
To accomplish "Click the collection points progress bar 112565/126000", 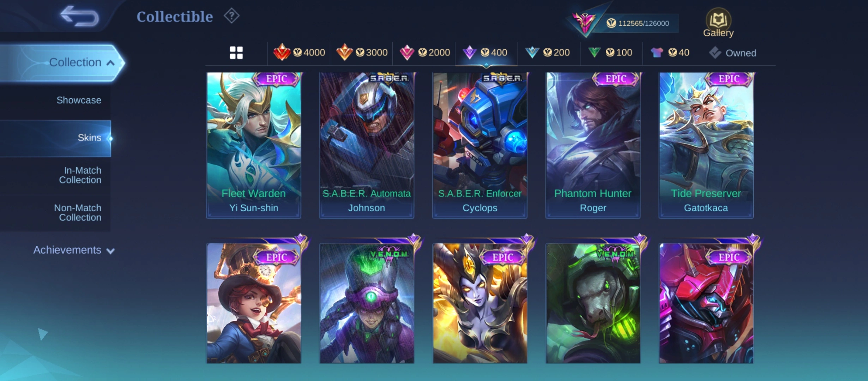I will click(637, 23).
